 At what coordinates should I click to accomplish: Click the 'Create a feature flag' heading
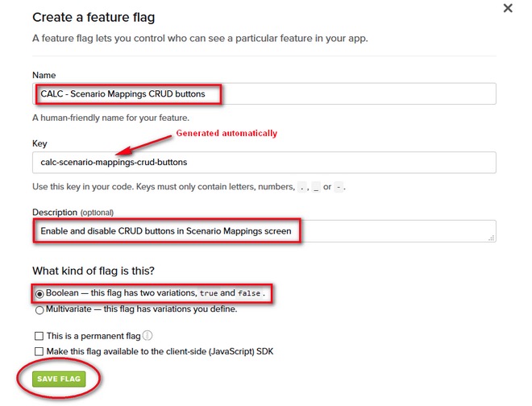tap(94, 17)
